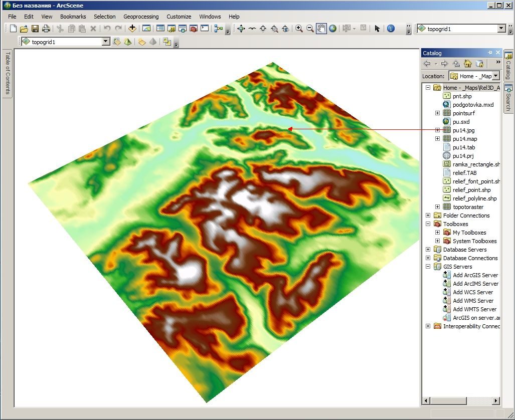
Task: Open the Table of Contents side tab
Action: pyautogui.click(x=7, y=73)
